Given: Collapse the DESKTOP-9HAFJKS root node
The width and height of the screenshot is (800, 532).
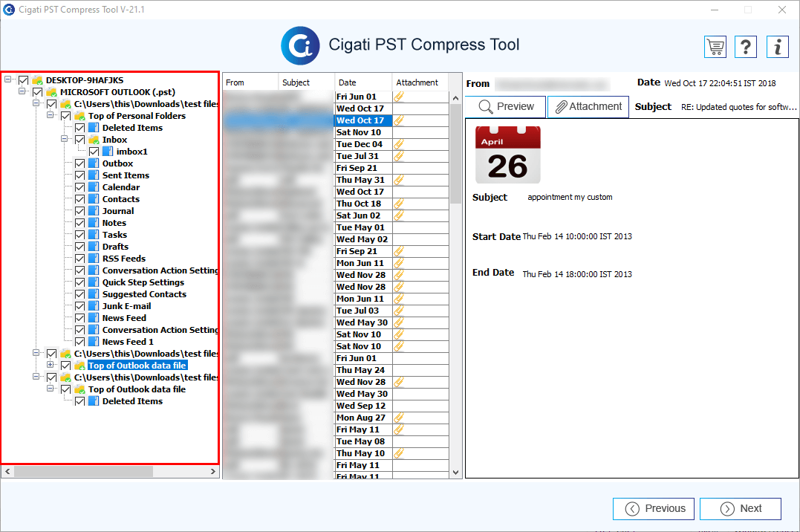Looking at the screenshot, I should [7, 80].
